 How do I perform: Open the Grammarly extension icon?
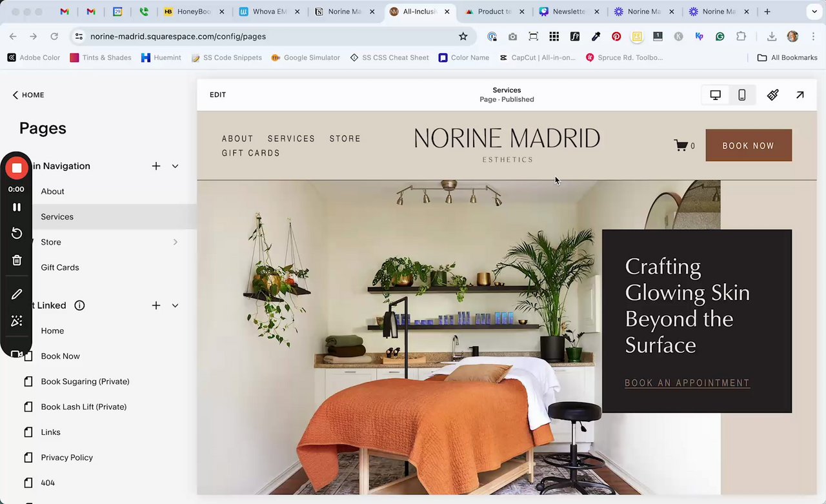pyautogui.click(x=720, y=37)
